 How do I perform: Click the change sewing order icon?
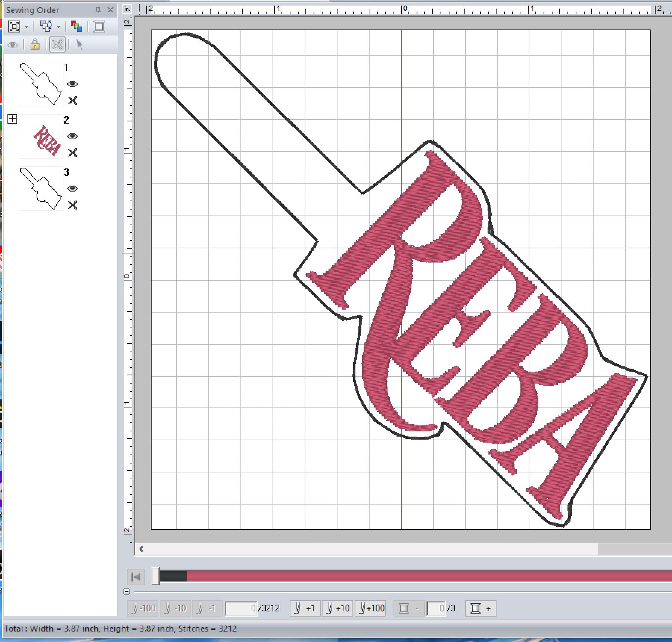pyautogui.click(x=46, y=27)
